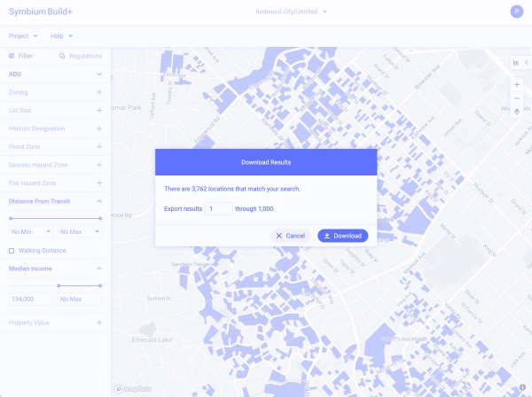Open the map info attribution icon
This screenshot has width=532, height=397.
[522, 387]
